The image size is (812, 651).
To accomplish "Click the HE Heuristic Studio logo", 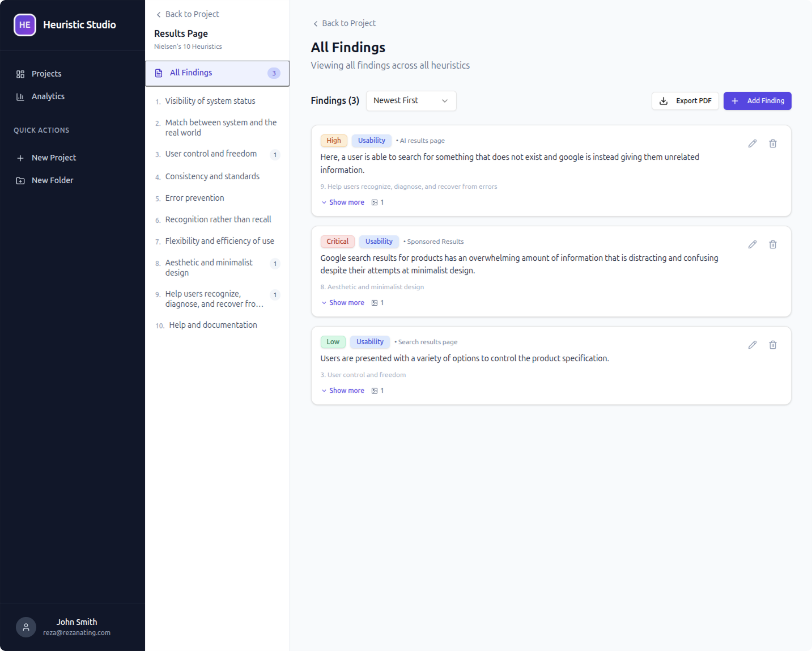I will click(24, 25).
